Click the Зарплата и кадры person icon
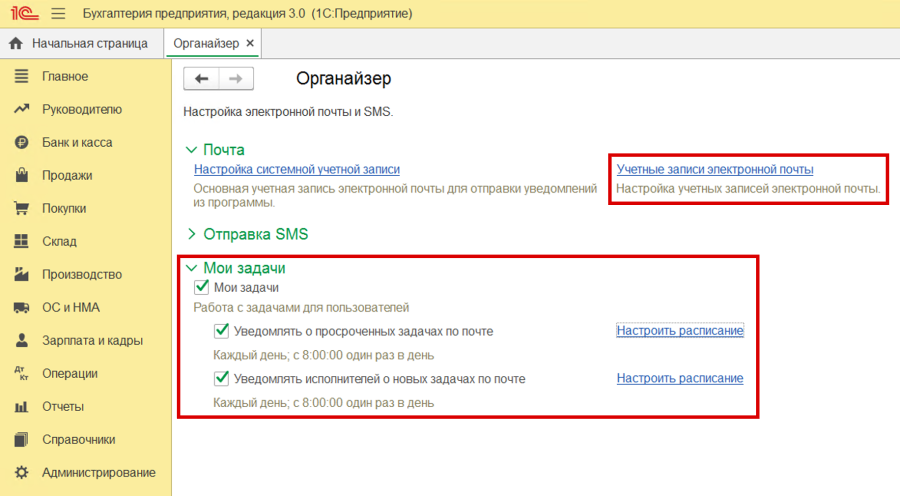This screenshot has width=900, height=496. click(21, 340)
